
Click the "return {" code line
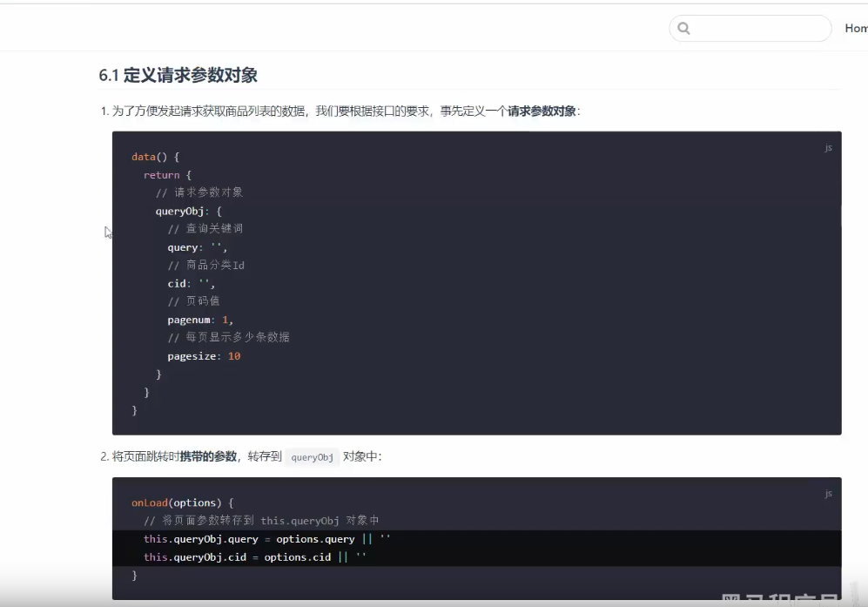[167, 175]
